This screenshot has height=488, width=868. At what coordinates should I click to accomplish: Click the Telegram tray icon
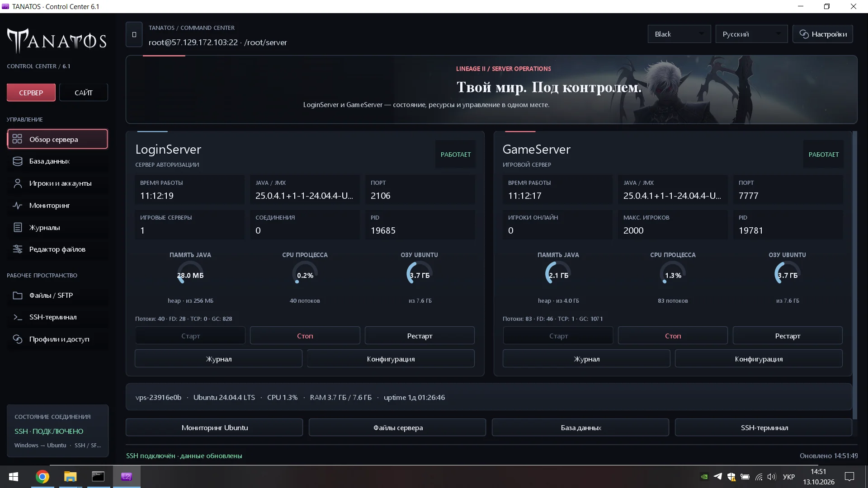click(717, 477)
